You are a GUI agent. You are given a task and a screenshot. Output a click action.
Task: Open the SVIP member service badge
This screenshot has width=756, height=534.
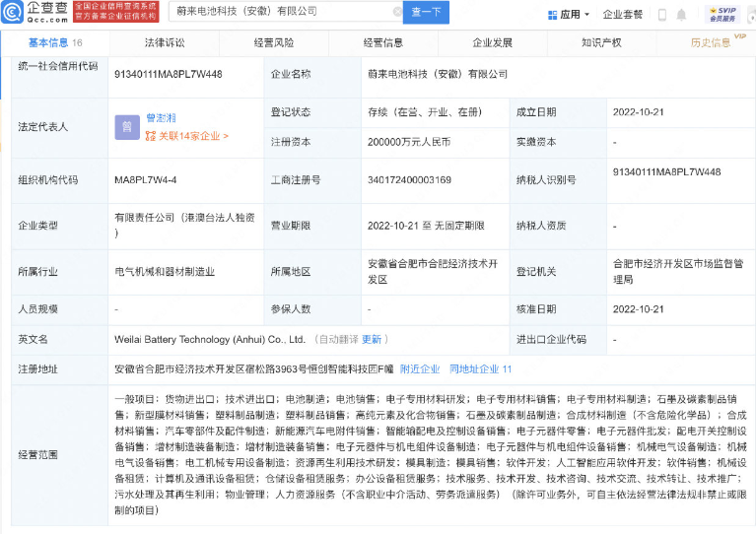722,15
